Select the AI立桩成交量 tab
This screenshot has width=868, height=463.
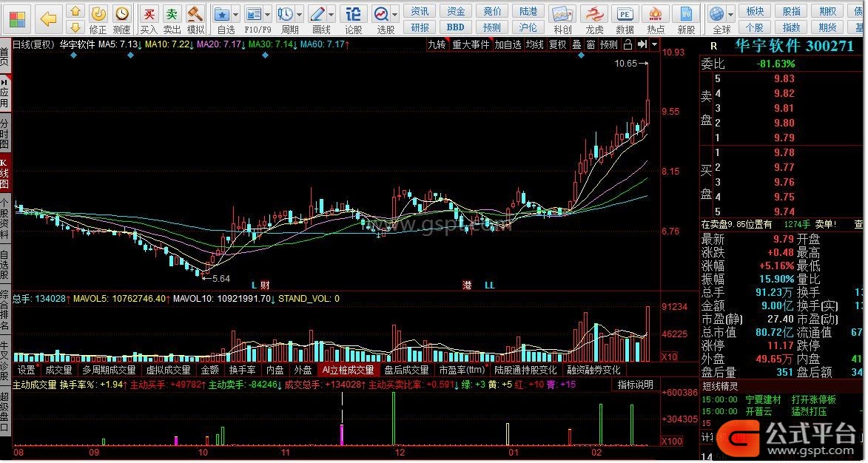(349, 370)
